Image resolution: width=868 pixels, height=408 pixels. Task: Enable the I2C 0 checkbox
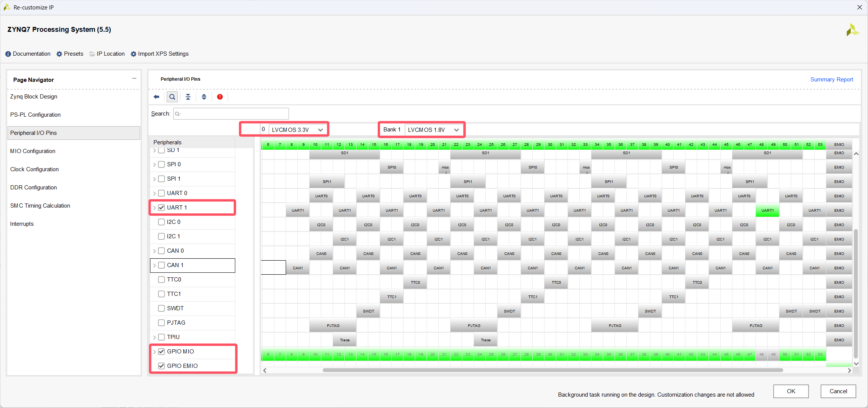pos(161,222)
